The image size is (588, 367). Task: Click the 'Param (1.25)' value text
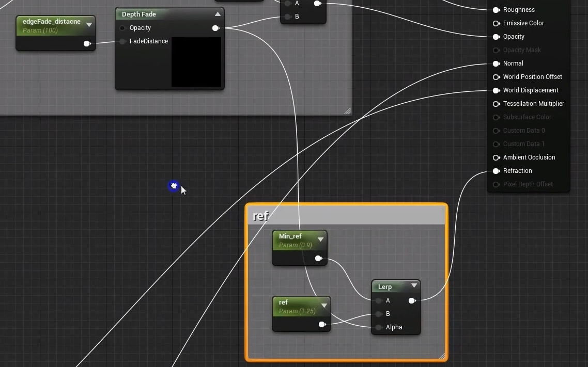tap(297, 311)
